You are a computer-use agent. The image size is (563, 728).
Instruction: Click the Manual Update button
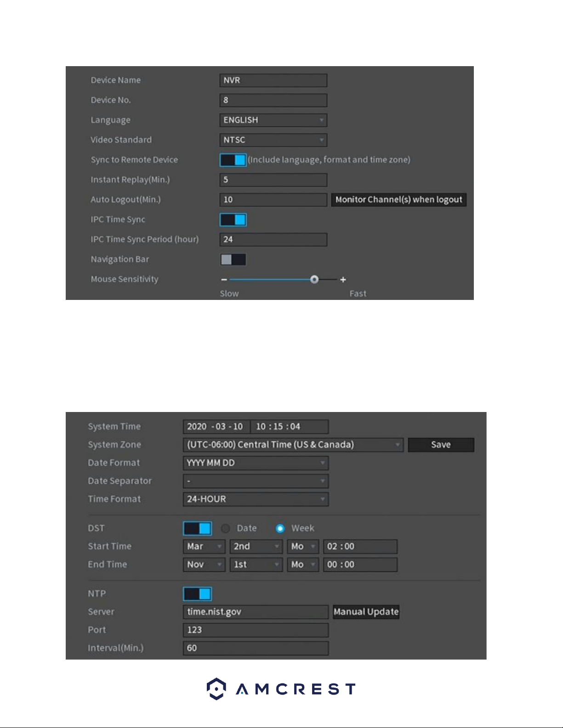[x=366, y=612]
